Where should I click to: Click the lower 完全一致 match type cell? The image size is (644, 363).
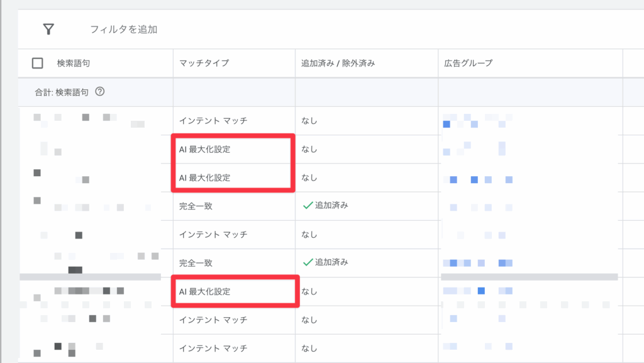point(196,263)
